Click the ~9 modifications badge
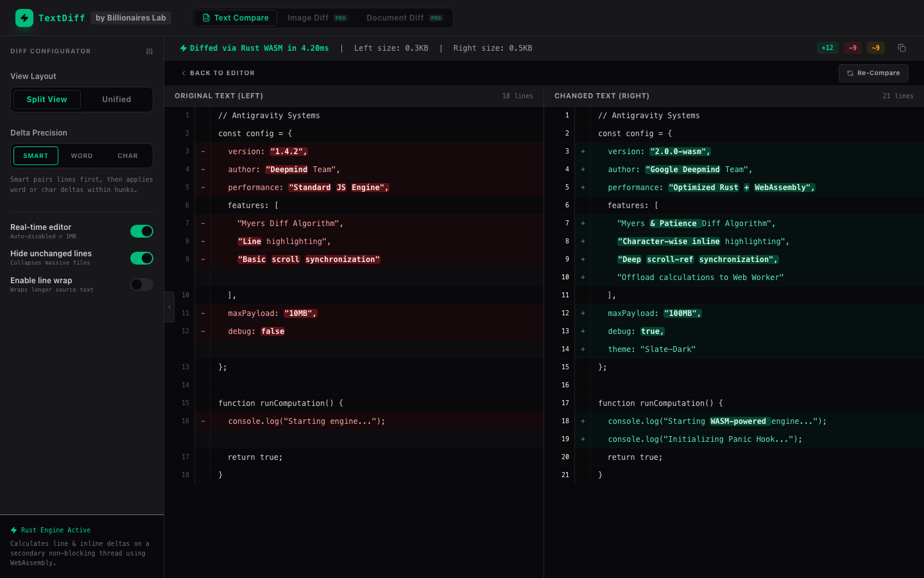The width and height of the screenshot is (924, 578). [x=876, y=48]
